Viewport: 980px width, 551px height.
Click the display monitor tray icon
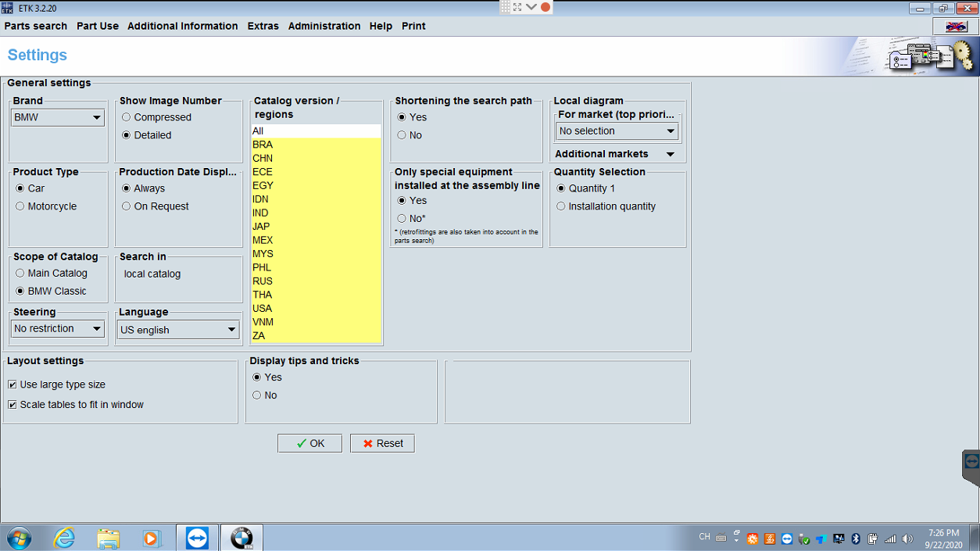(x=839, y=538)
